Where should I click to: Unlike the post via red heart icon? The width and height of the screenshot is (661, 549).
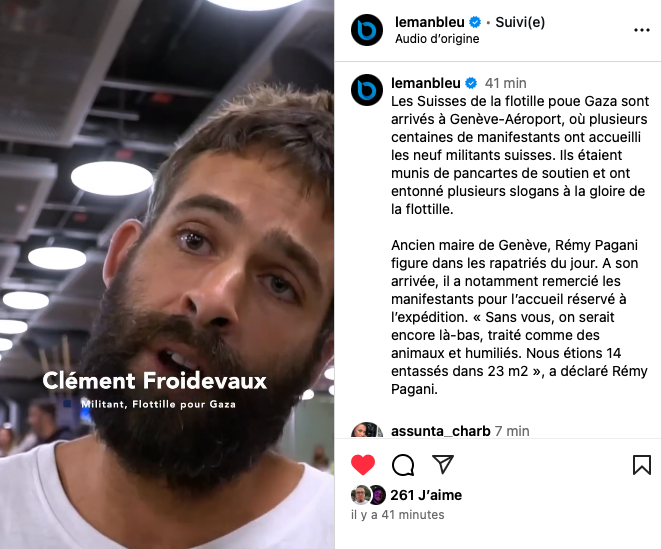click(363, 465)
